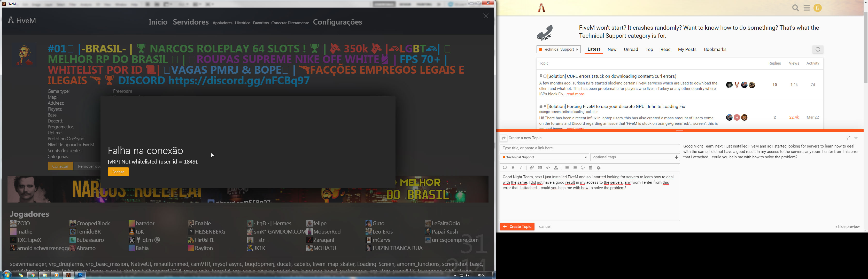Open the emoji picker

[583, 168]
